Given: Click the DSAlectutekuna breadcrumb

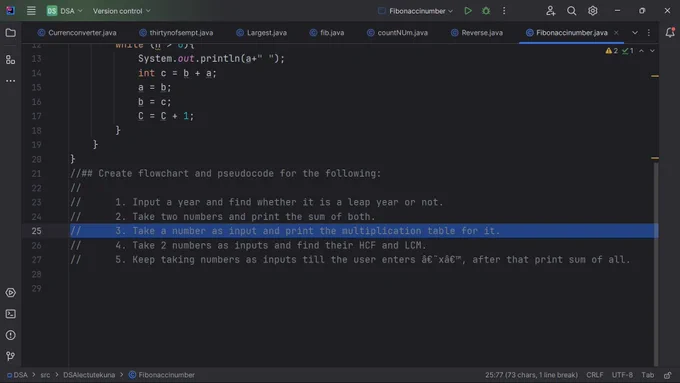Looking at the screenshot, I should click(x=89, y=375).
